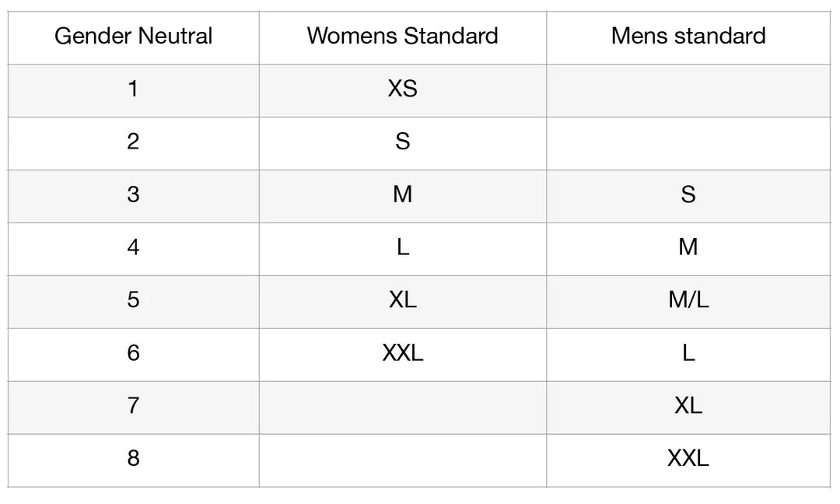
Task: Select the Gender Neutral cell containing 5
Action: [133, 300]
